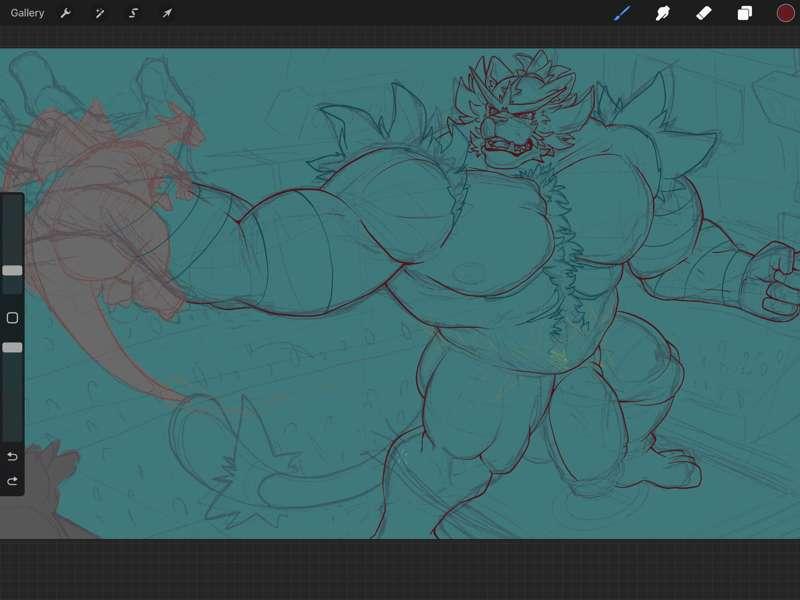Screen dimensions: 800x600
Task: Redo the last undone stroke
Action: (12, 481)
